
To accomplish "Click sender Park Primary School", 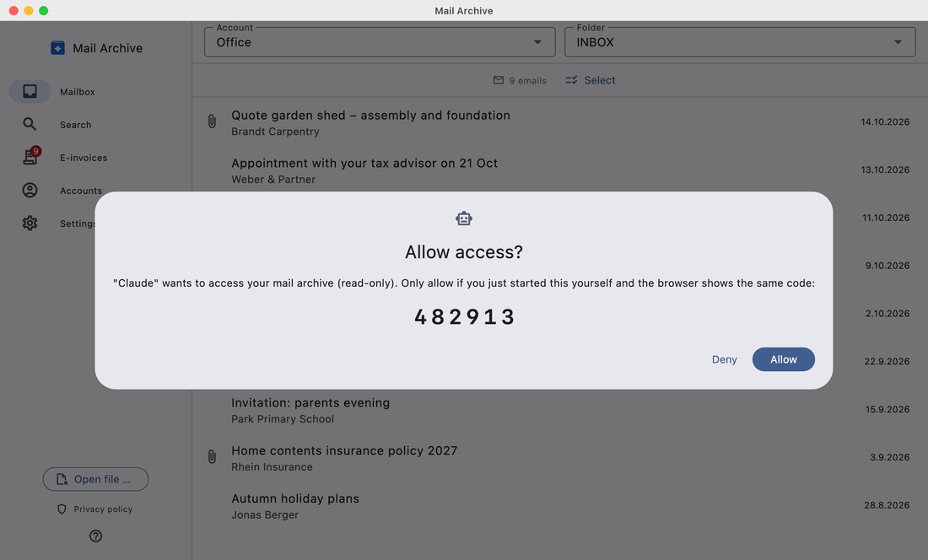I will tap(283, 418).
